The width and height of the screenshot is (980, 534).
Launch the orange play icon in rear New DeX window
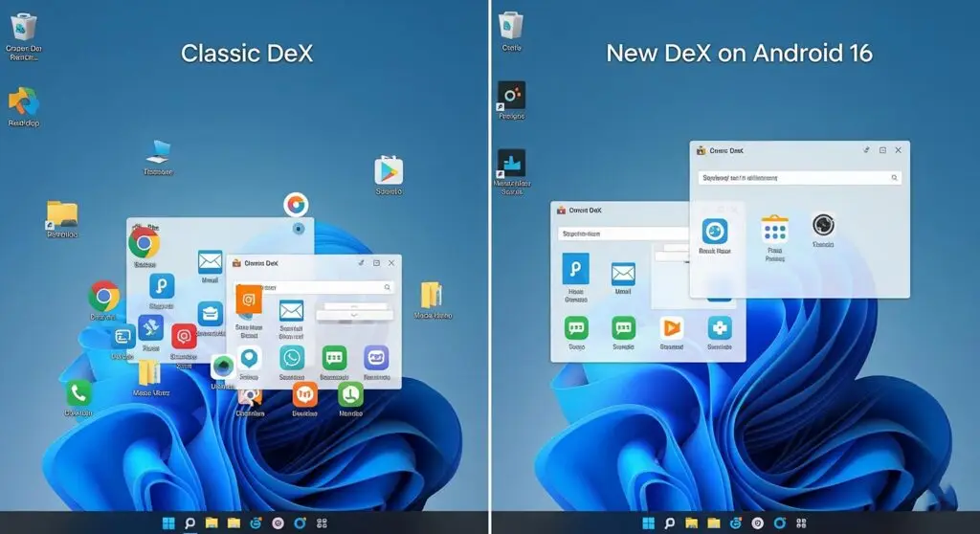pos(671,328)
